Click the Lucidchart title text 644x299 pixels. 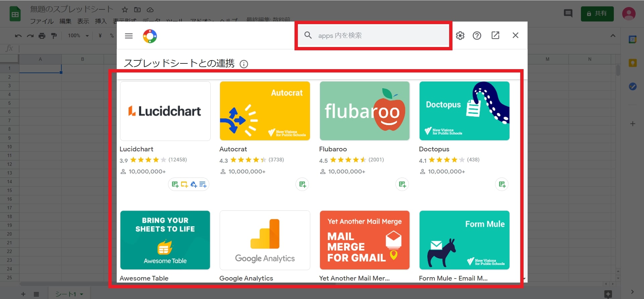[136, 149]
